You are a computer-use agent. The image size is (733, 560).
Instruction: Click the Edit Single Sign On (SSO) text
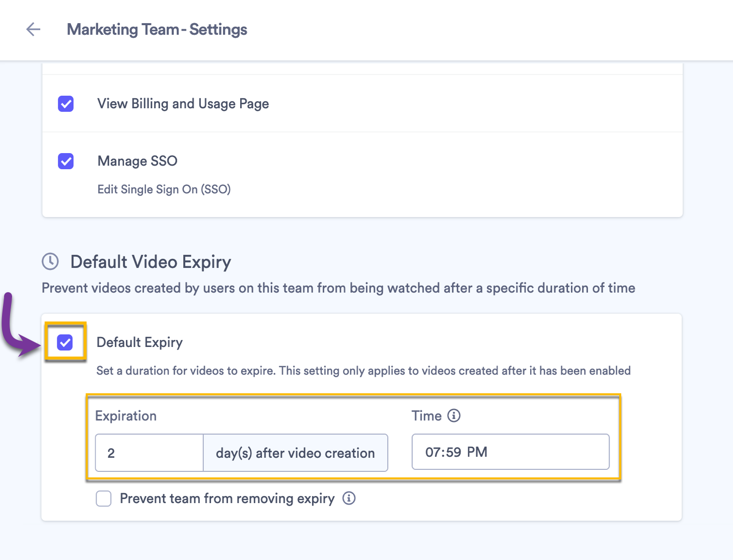(164, 189)
